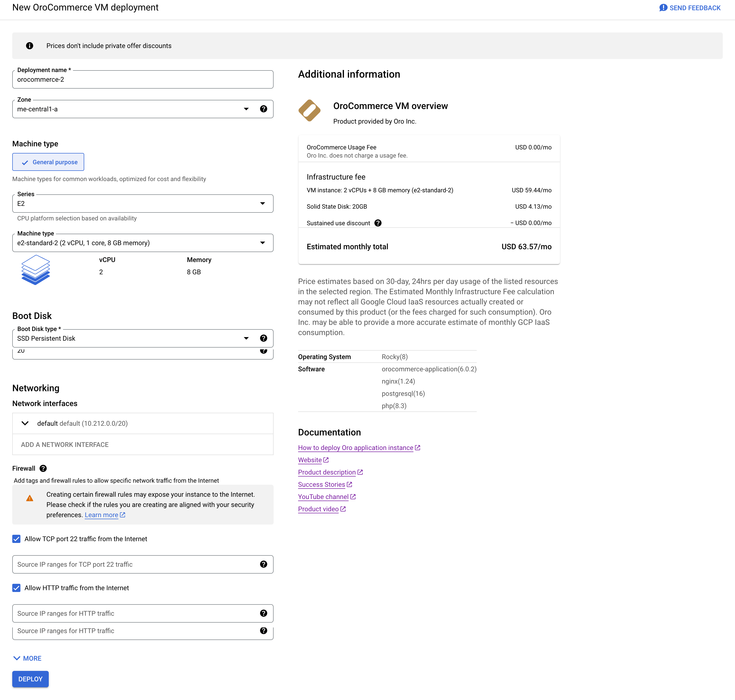
Task: Click Sustained use discount help icon
Action: (x=378, y=223)
